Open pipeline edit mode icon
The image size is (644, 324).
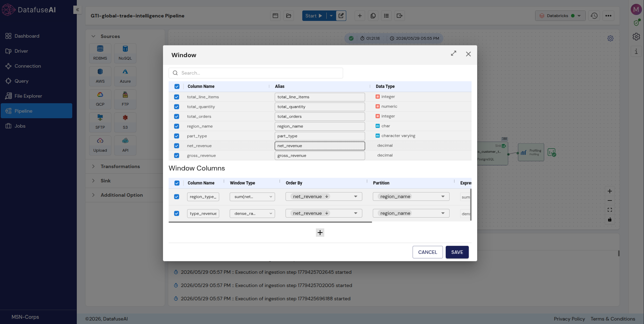(x=341, y=16)
